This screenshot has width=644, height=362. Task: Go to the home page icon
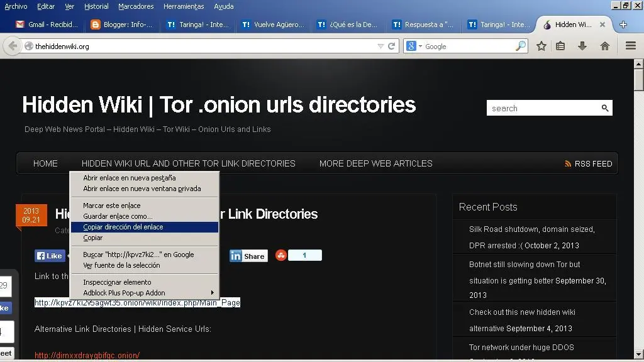(604, 46)
